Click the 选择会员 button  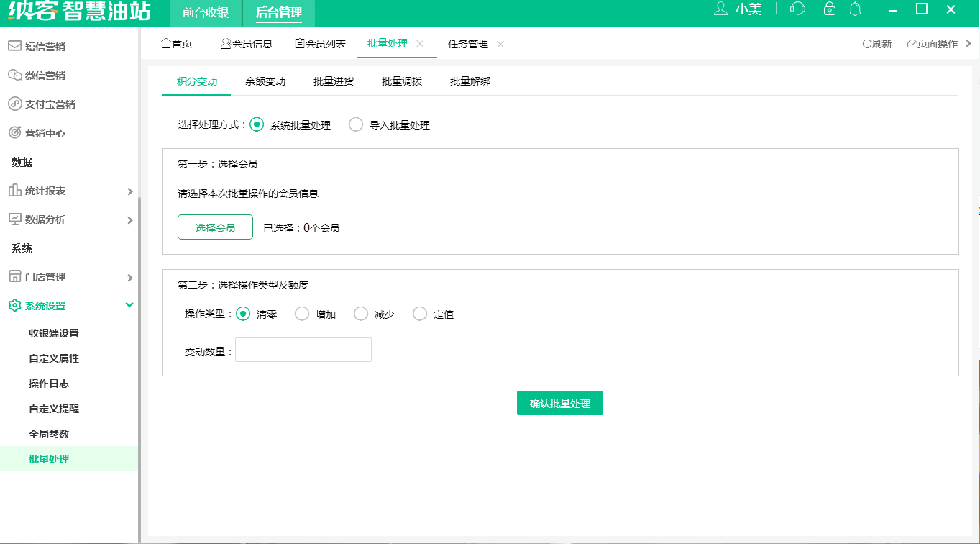(215, 227)
